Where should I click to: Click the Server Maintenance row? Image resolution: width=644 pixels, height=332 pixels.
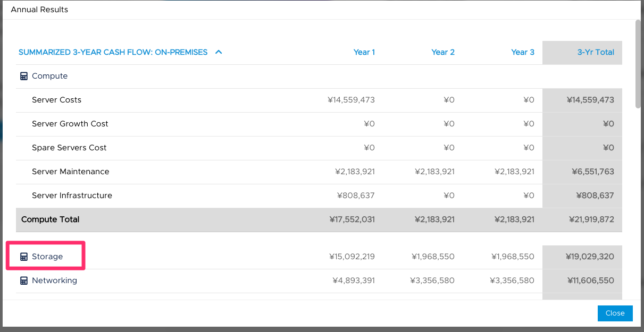[70, 172]
